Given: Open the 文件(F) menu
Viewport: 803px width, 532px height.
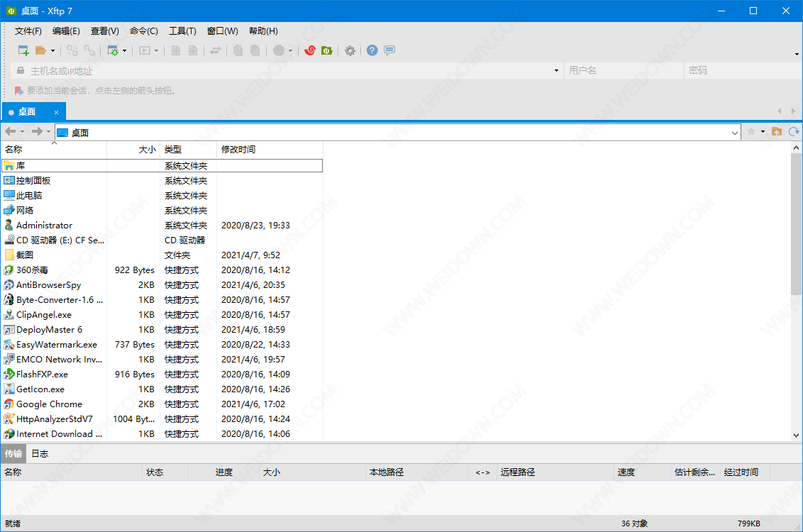Looking at the screenshot, I should (28, 31).
